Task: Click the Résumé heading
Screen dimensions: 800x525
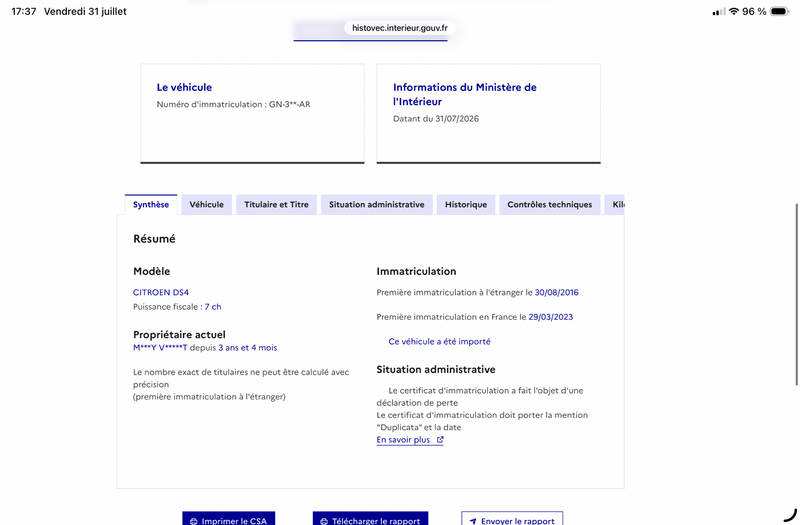Action: tap(154, 239)
